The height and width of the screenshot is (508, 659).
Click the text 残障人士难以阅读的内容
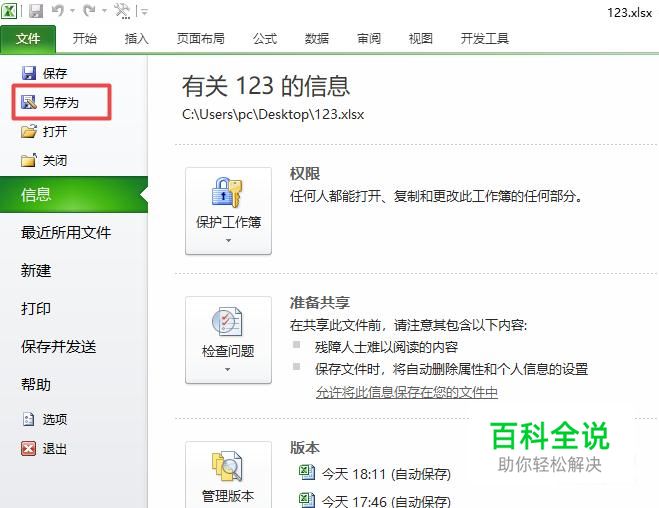386,347
